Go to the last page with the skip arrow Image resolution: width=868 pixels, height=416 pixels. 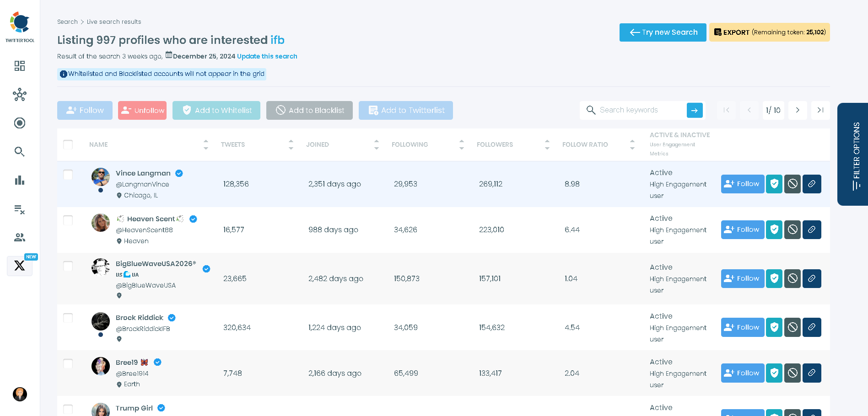[820, 110]
